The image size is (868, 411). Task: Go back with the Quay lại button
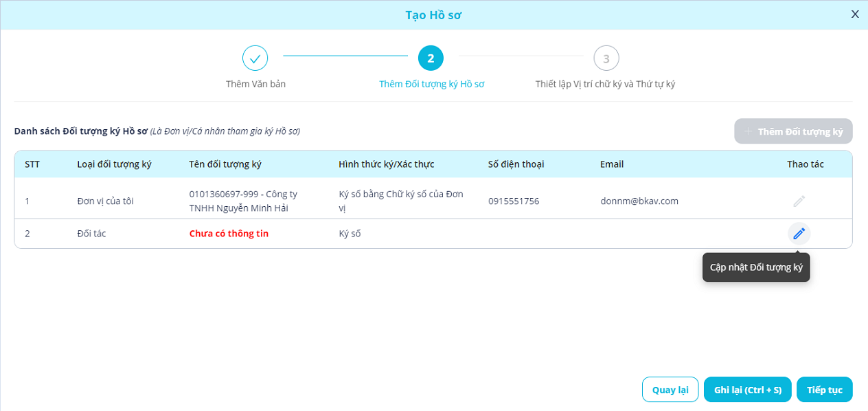coord(670,390)
